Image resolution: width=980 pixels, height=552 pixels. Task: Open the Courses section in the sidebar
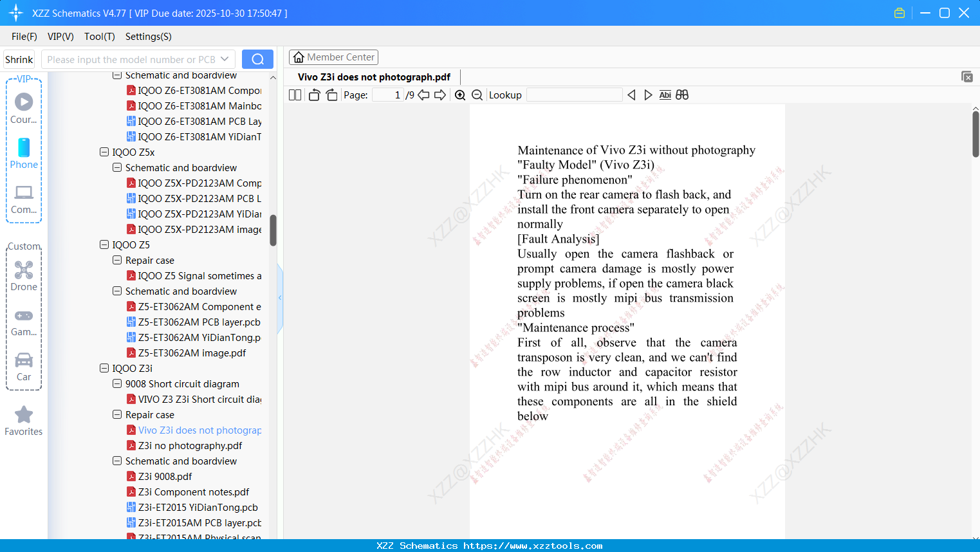[x=24, y=108]
